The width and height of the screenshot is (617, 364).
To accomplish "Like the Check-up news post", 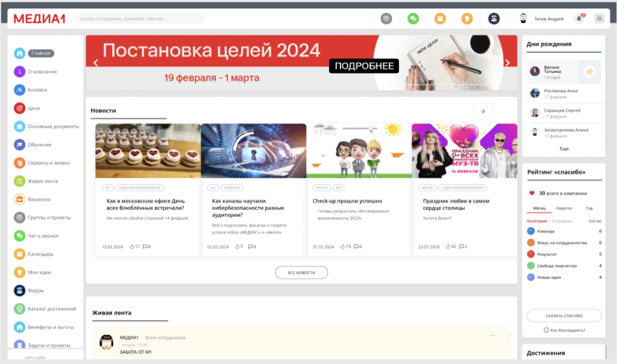I will coord(342,246).
